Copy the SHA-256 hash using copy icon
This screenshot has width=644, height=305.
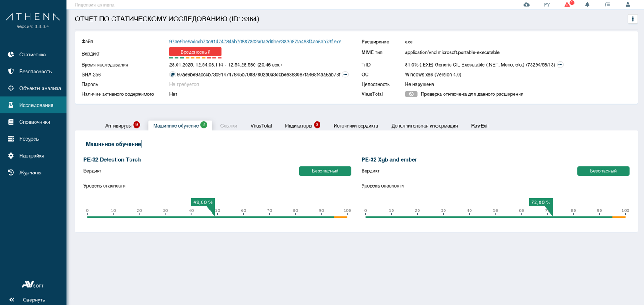pyautogui.click(x=173, y=75)
